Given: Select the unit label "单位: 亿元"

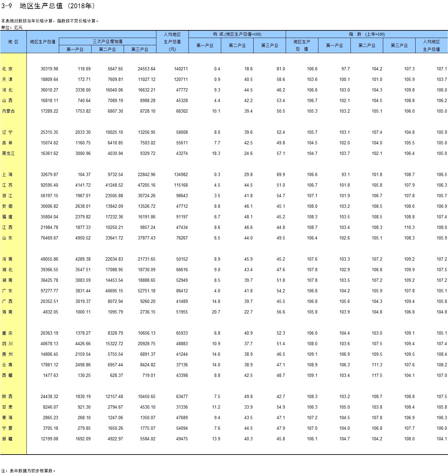Looking at the screenshot, I should (12, 28).
